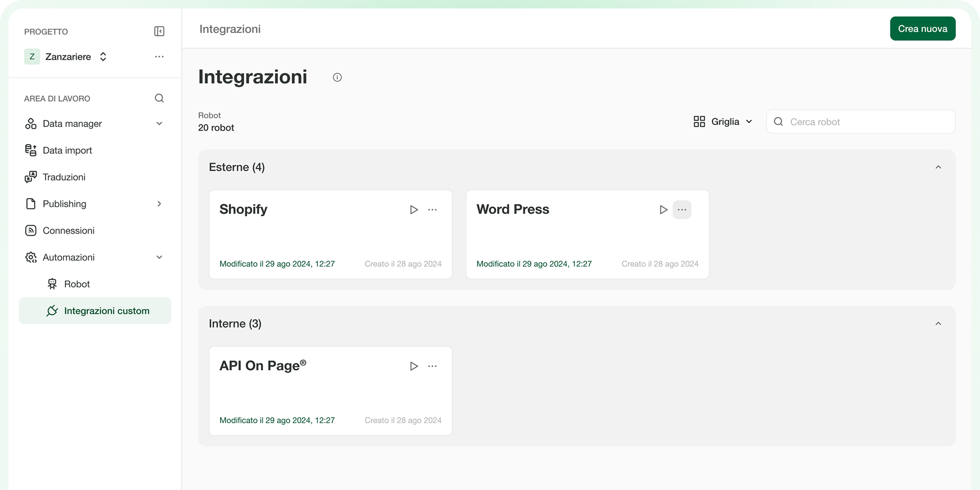Collapse the Esterne integrations section
The height and width of the screenshot is (490, 980).
[939, 167]
